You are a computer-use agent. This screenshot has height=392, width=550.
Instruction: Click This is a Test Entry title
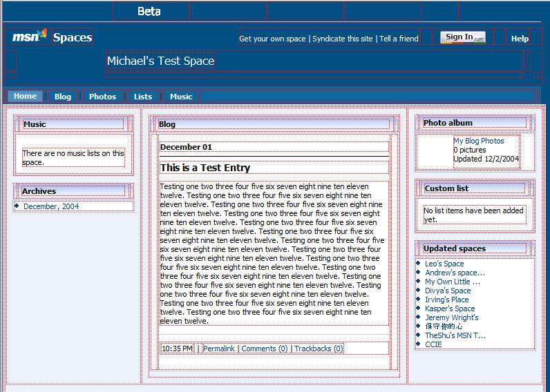pos(205,168)
